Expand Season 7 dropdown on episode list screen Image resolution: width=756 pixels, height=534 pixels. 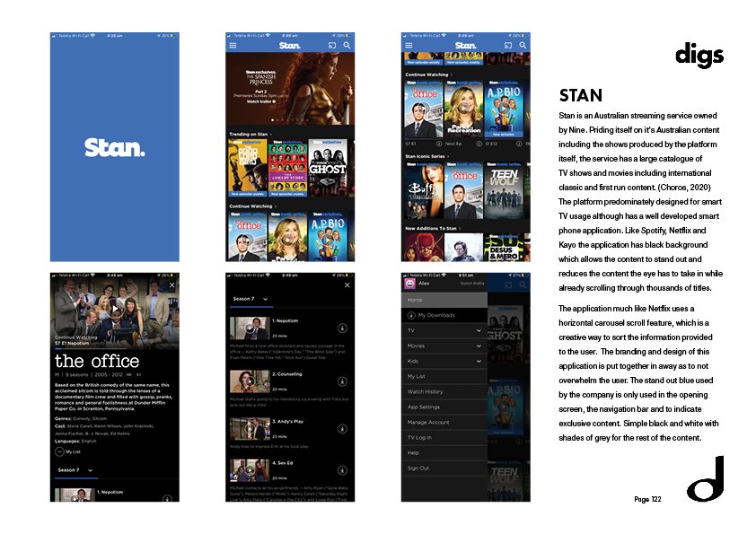point(251,299)
